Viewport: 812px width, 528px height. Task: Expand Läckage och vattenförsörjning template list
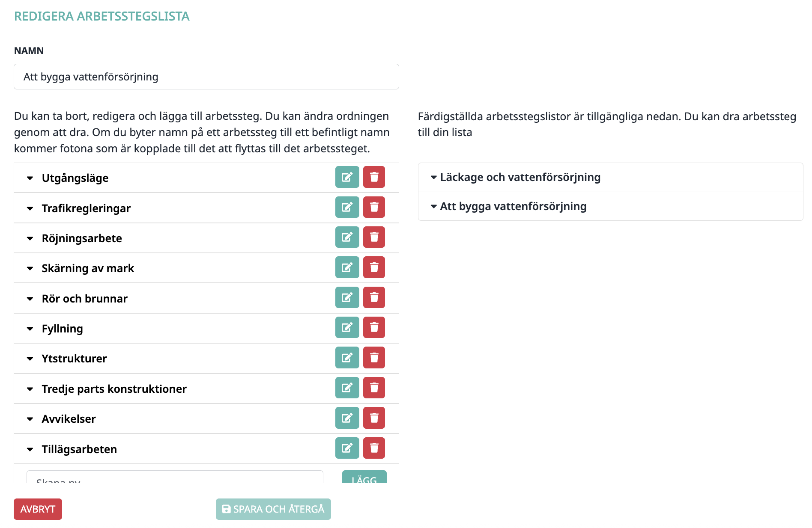tap(433, 177)
